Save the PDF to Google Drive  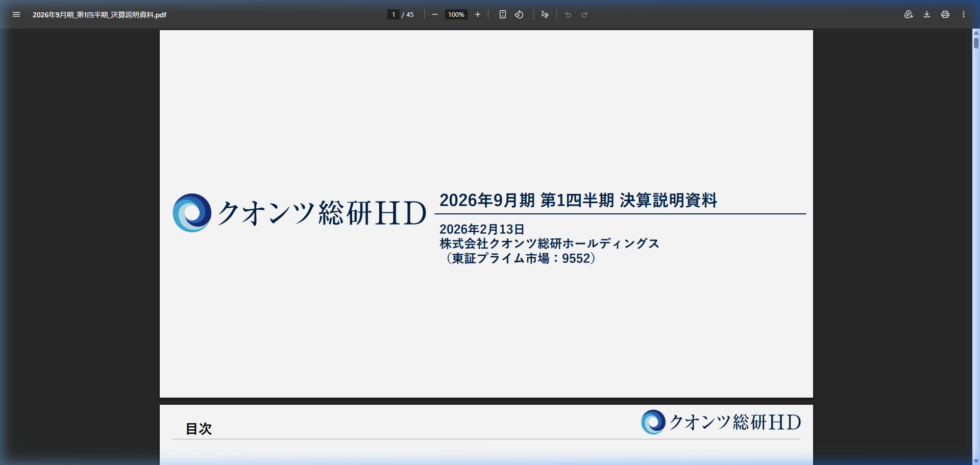click(x=909, y=14)
